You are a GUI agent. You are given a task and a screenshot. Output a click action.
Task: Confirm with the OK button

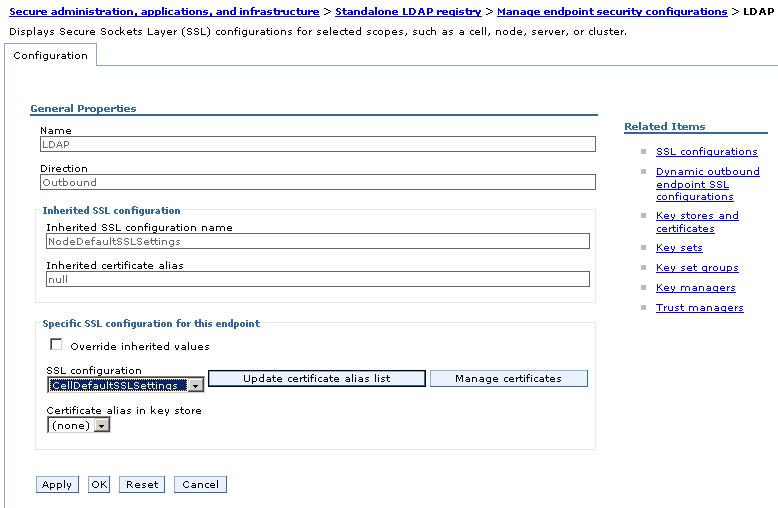tap(99, 485)
